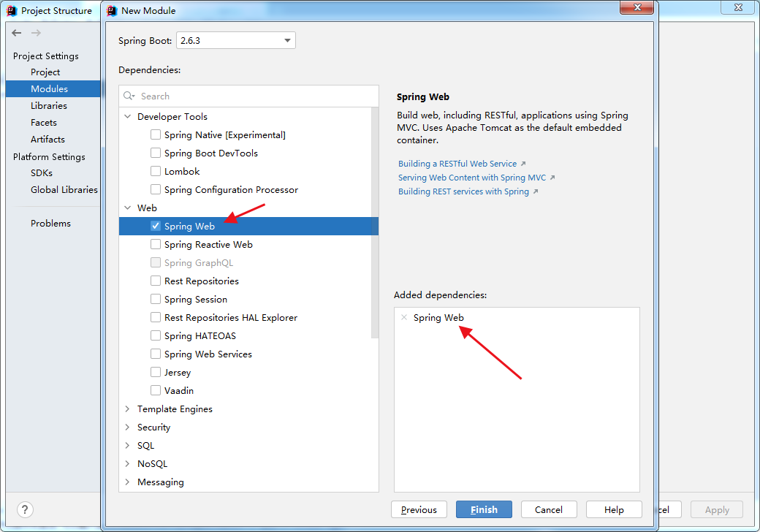Click the forward arrow in Project Structure
This screenshot has width=760, height=532.
(x=36, y=33)
